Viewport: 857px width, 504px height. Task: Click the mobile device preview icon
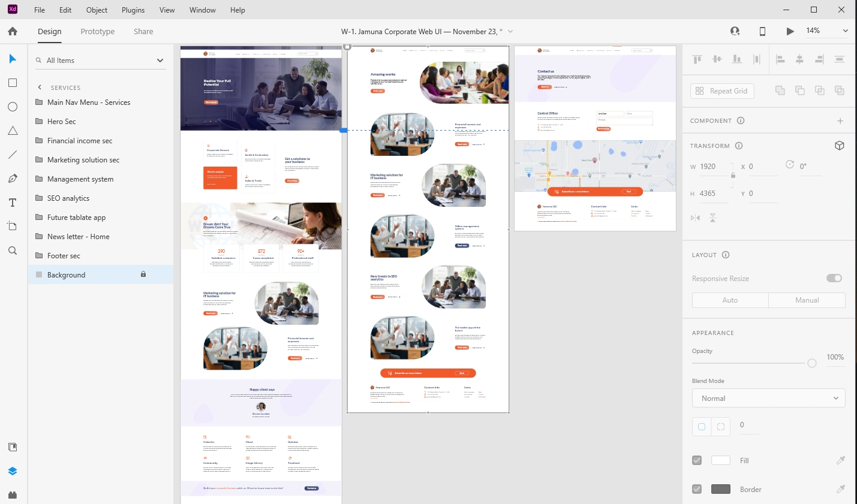tap(762, 31)
